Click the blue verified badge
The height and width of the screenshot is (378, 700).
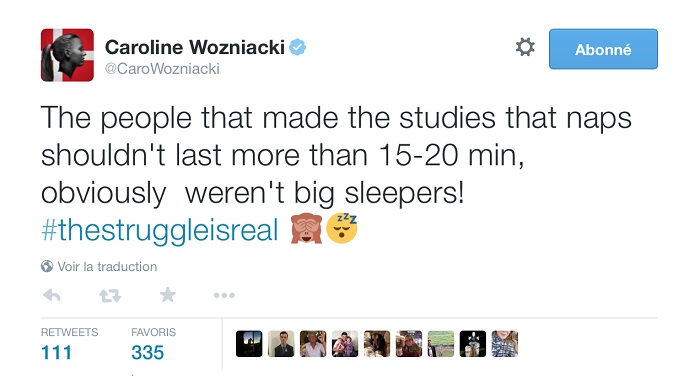click(x=298, y=47)
